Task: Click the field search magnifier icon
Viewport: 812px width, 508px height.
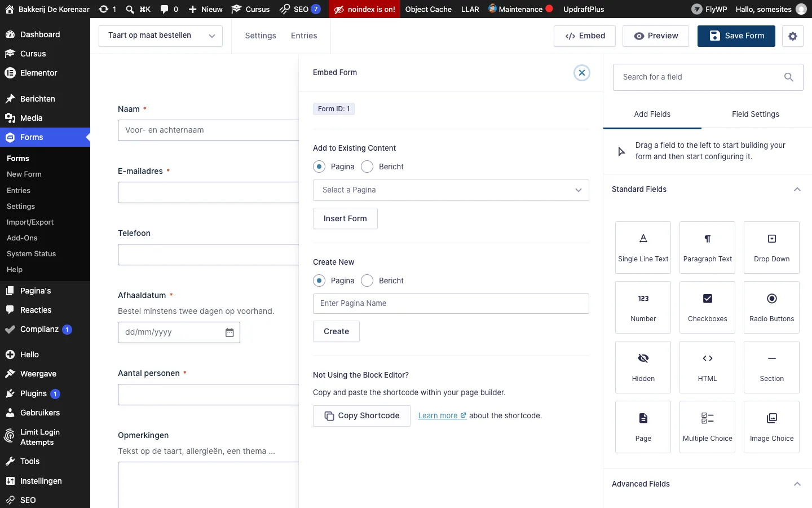Action: point(789,77)
